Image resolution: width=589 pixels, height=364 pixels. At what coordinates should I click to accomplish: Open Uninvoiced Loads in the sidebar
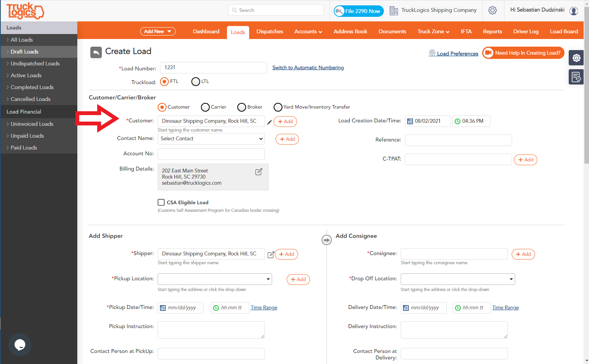(x=39, y=124)
